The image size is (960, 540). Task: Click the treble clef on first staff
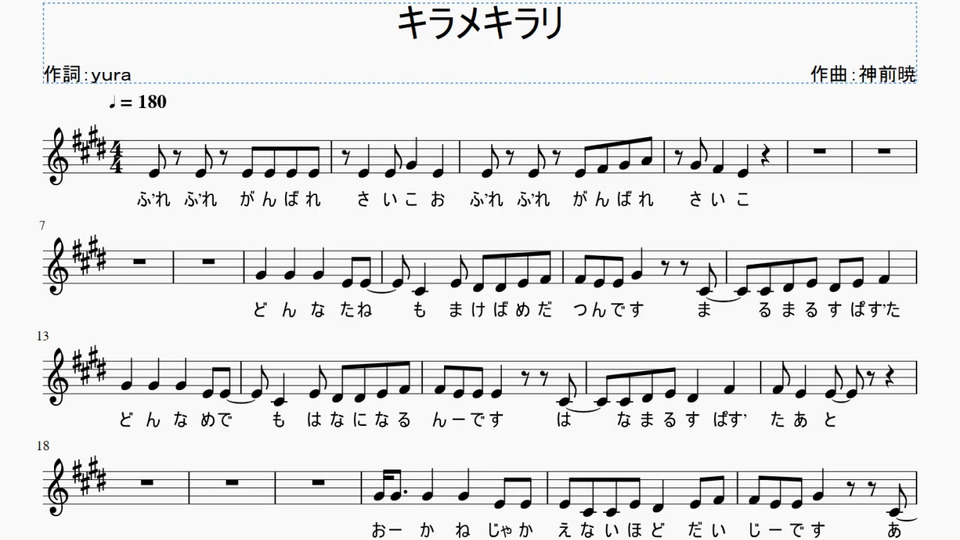[57, 156]
